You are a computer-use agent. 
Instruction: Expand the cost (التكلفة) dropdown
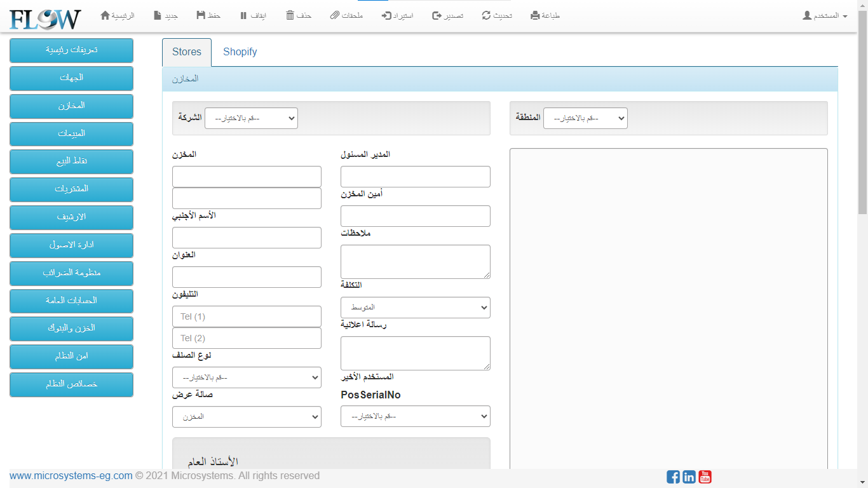tap(415, 308)
